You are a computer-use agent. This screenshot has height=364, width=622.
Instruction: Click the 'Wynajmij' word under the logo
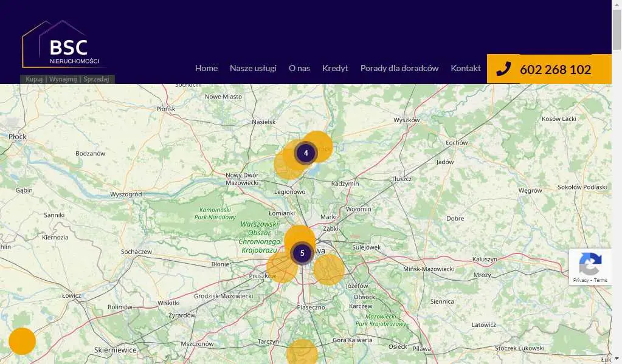click(x=63, y=80)
